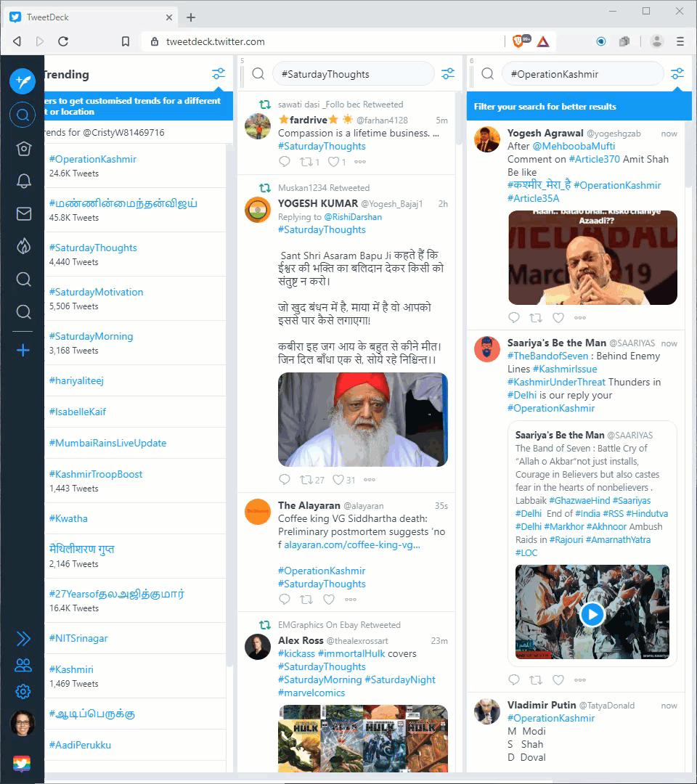Open the Amit Shah GIF image
This screenshot has height=784, width=697.
pos(592,258)
